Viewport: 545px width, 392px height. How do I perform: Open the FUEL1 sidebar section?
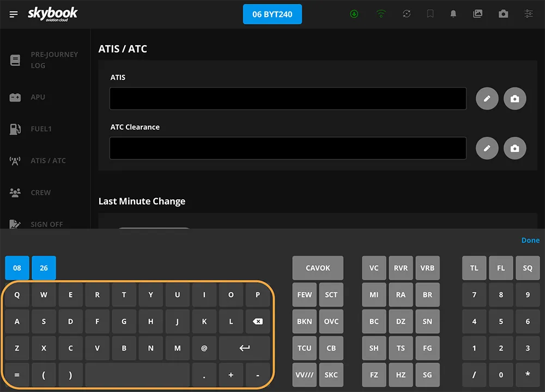click(41, 129)
